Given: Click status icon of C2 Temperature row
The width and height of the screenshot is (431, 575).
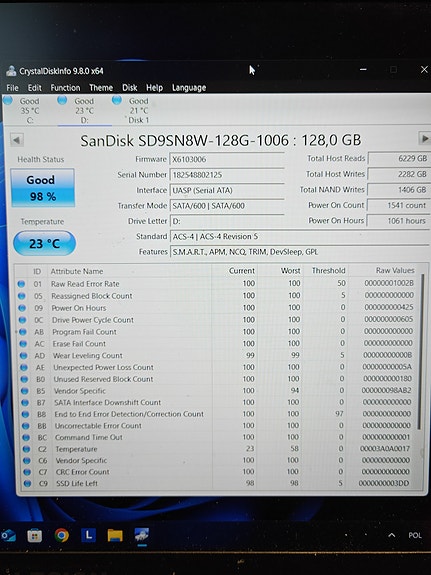Looking at the screenshot, I should tap(26, 449).
